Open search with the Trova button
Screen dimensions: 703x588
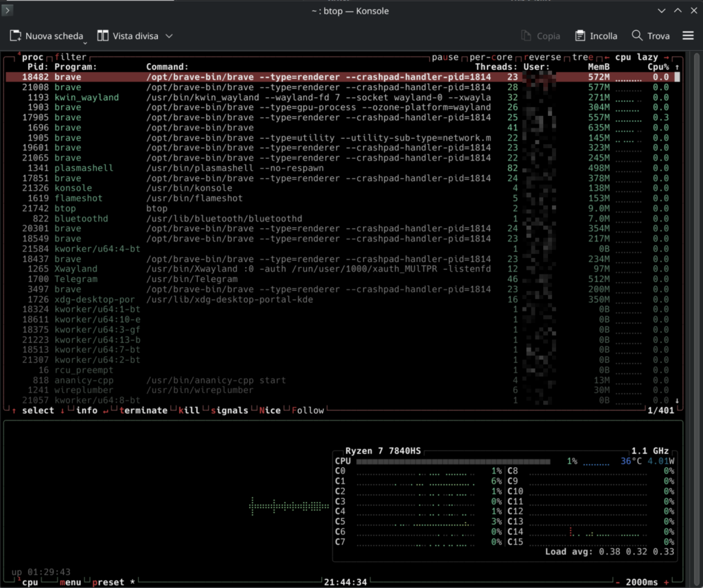[x=651, y=36]
